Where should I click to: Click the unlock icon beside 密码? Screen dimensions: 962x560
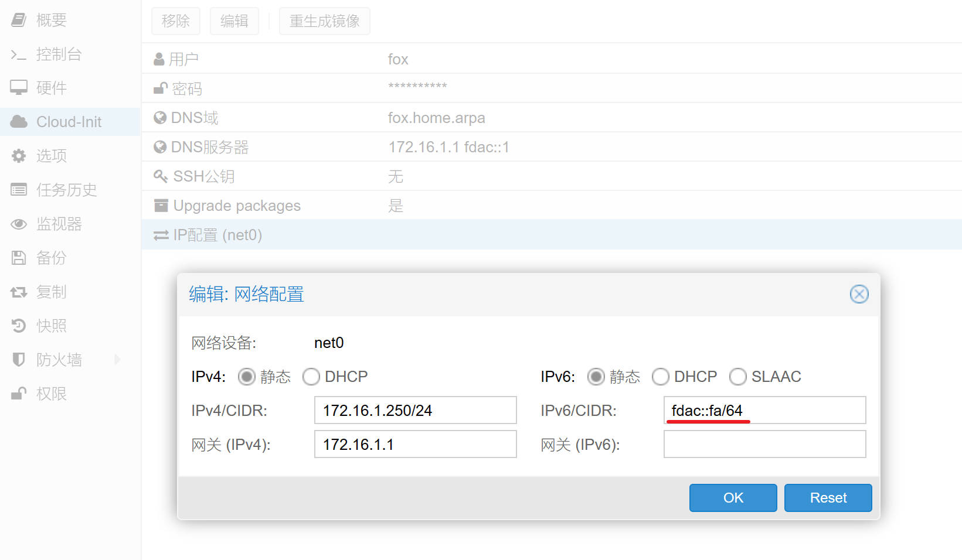(x=160, y=88)
